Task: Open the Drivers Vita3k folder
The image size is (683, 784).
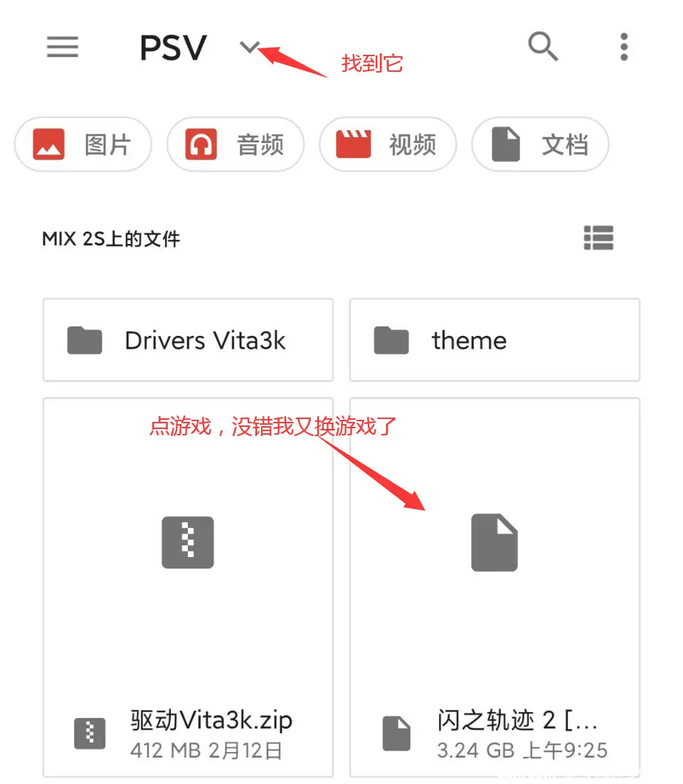Action: [188, 340]
